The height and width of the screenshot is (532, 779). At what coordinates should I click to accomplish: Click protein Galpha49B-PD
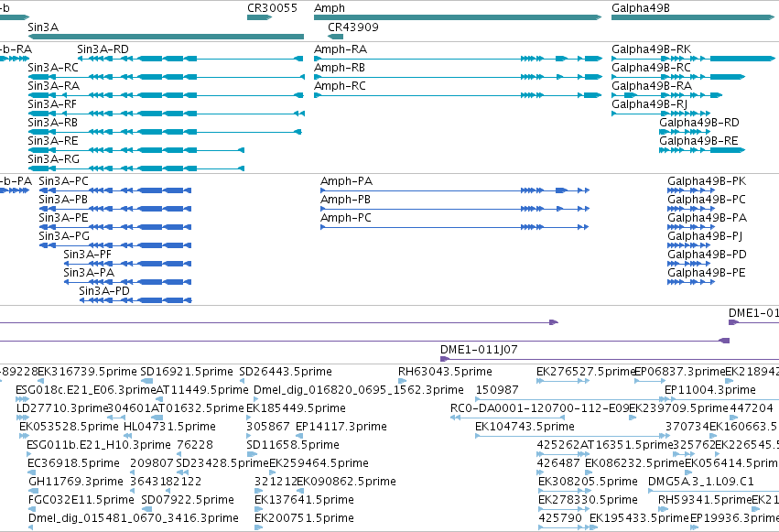(x=689, y=265)
